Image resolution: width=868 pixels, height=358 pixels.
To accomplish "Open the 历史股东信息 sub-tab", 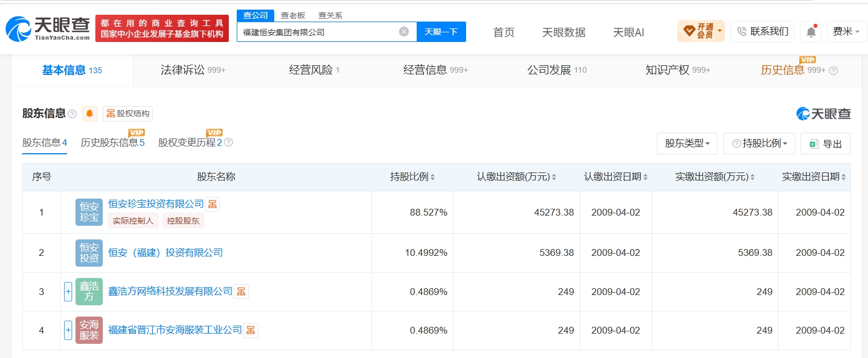I will [112, 142].
